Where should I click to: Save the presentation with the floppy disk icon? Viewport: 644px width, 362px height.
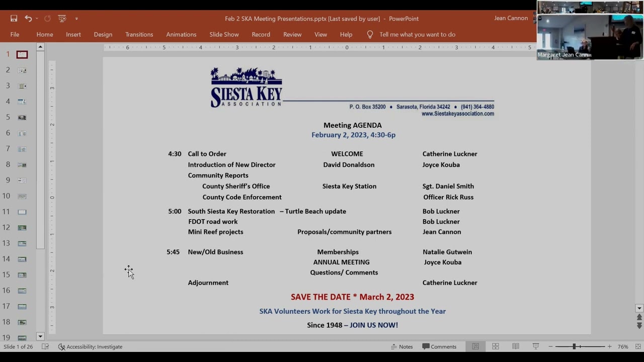click(x=14, y=19)
